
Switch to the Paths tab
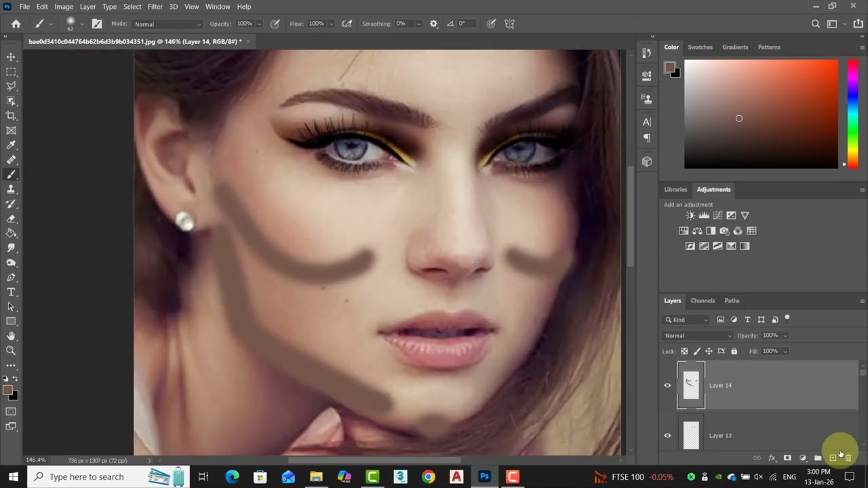pyautogui.click(x=732, y=301)
